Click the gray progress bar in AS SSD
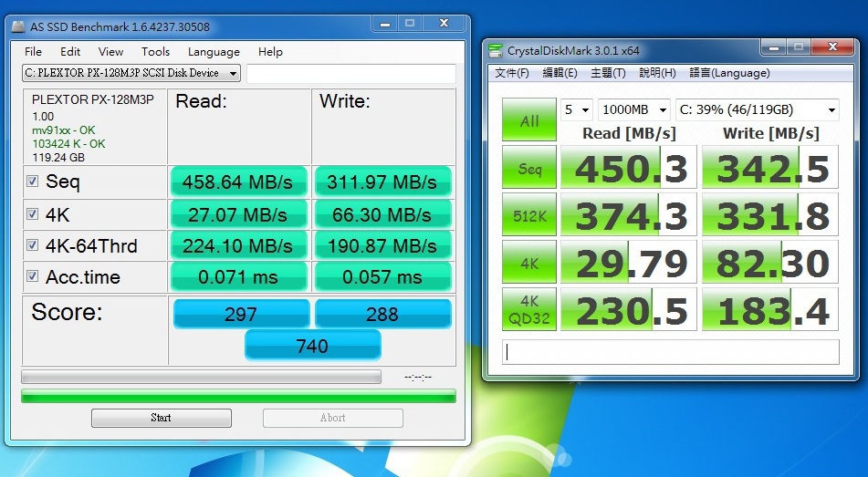868x477 pixels. pyautogui.click(x=201, y=377)
